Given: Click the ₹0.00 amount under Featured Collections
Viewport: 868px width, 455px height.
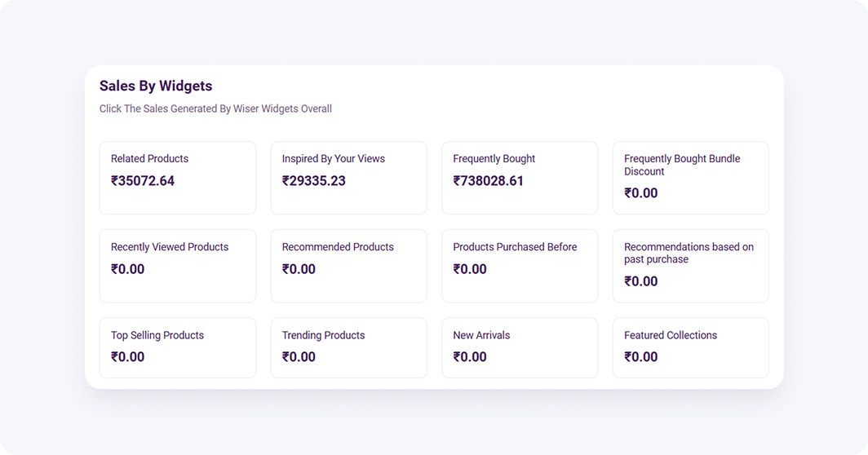Looking at the screenshot, I should point(641,357).
